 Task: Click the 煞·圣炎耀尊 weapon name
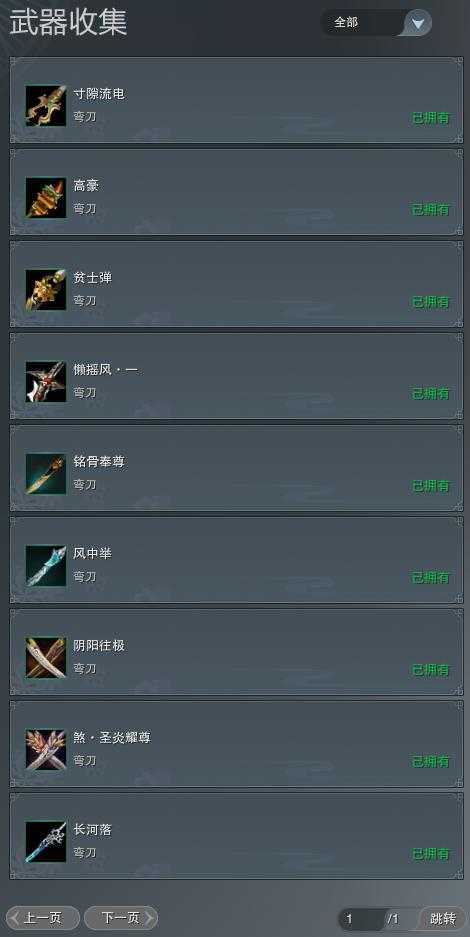(x=112, y=738)
